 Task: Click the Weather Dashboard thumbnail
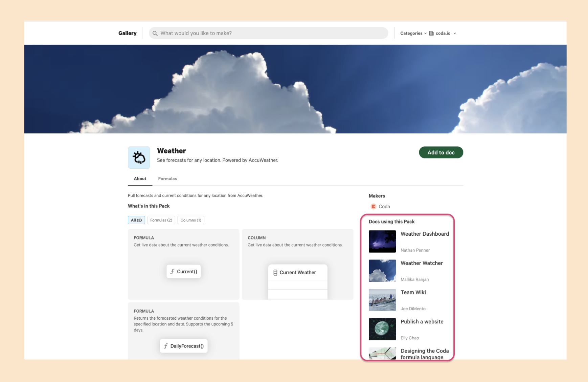point(382,241)
